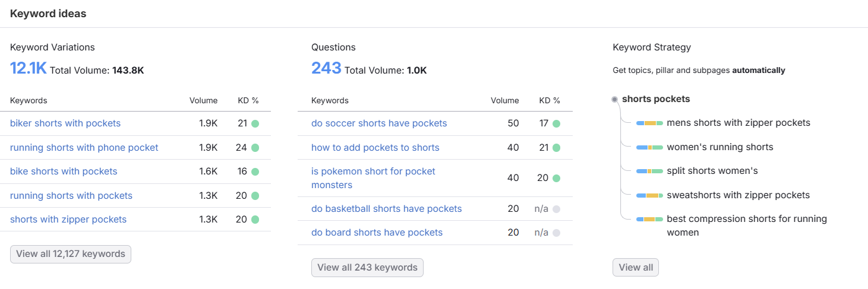This screenshot has height=289, width=868.
Task: Click green KD dot for biker shorts with pockets
Action: 255,123
